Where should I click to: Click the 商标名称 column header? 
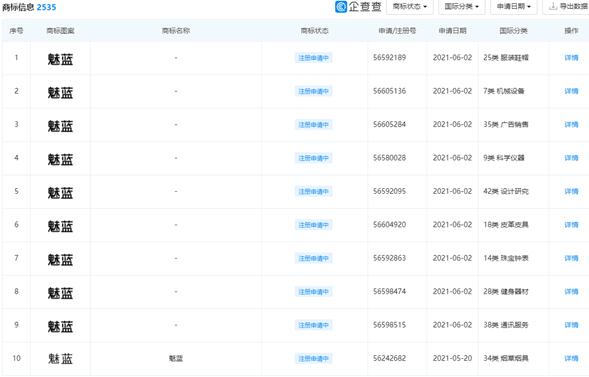tap(176, 31)
